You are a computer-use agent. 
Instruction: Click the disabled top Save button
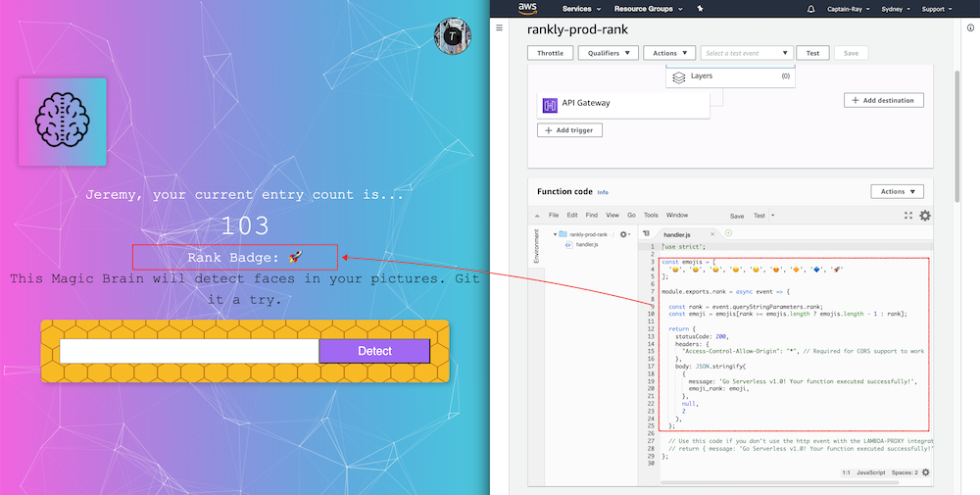(x=852, y=53)
